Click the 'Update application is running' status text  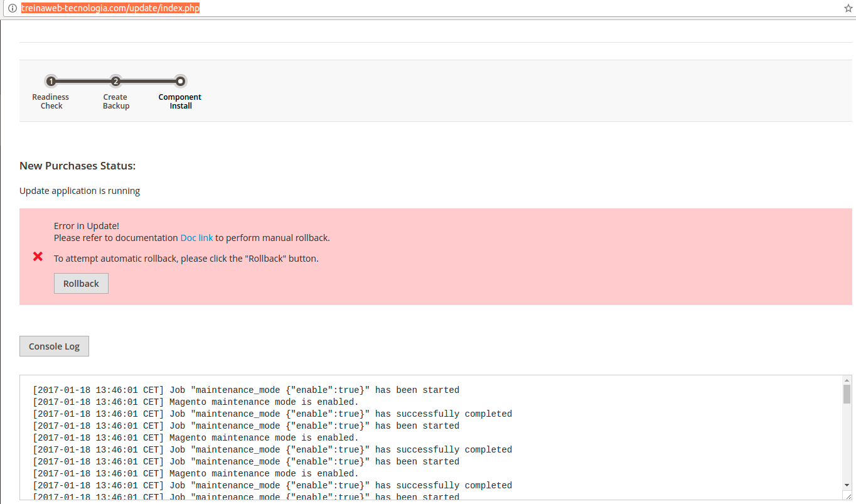(x=79, y=190)
